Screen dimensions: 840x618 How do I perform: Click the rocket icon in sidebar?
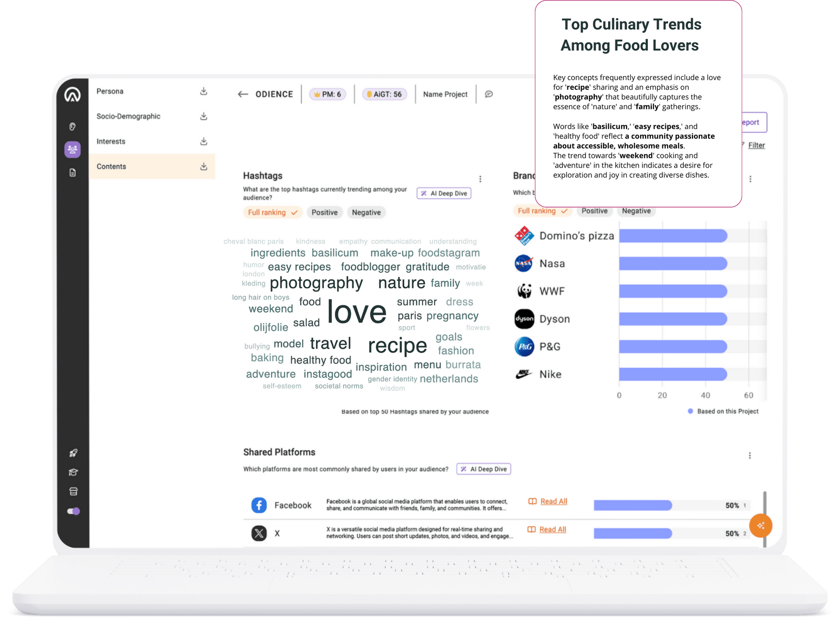tap(73, 453)
